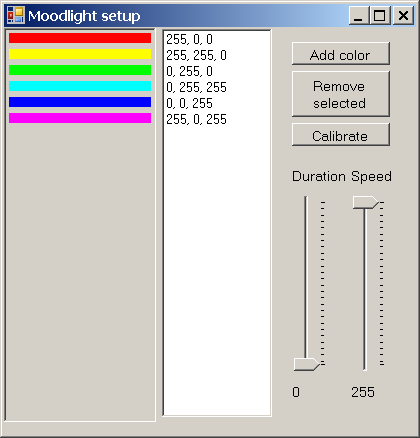
Task: Select the yellow color bar
Action: pyautogui.click(x=80, y=54)
